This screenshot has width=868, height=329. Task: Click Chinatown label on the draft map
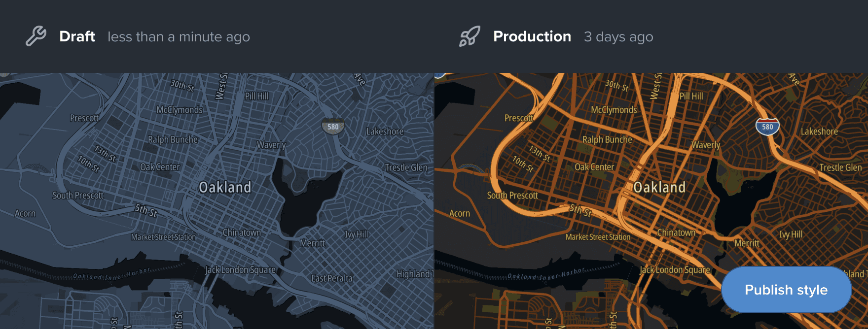pyautogui.click(x=242, y=232)
